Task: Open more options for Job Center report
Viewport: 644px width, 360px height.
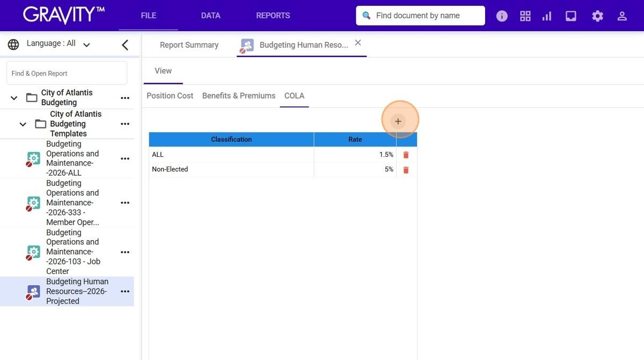Action: (x=125, y=252)
